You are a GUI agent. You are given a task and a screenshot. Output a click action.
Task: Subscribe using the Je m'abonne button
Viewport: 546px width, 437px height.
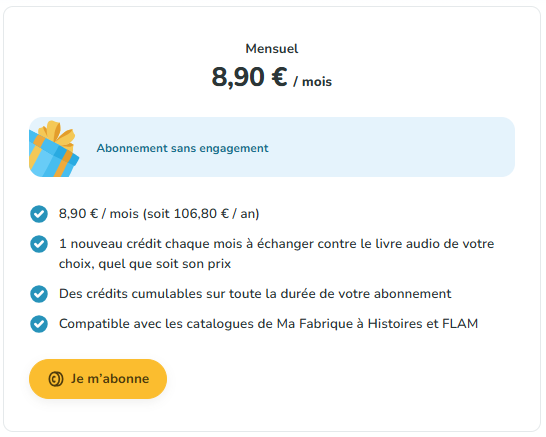[98, 379]
